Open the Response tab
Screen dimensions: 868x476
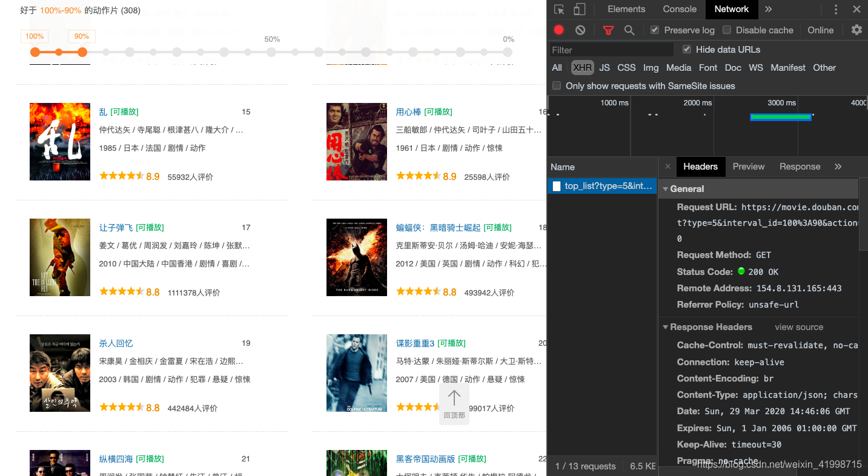point(800,167)
